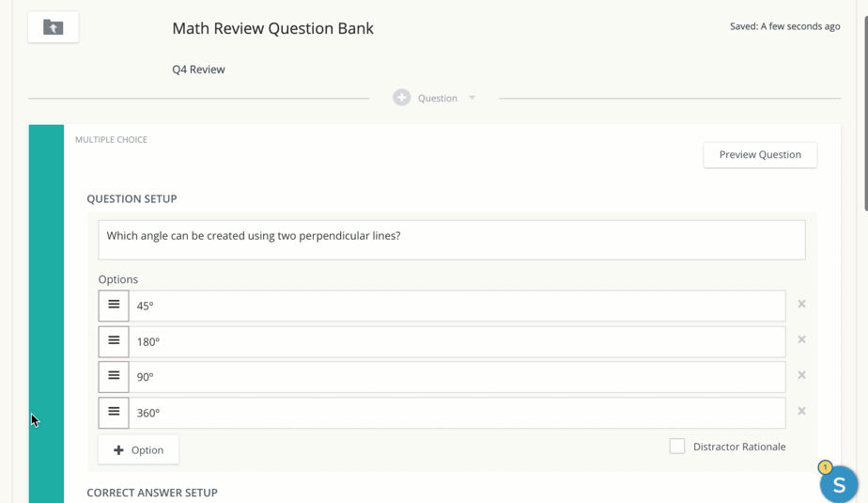Viewport: 868px width, 503px height.
Task: Click the drag handle for 360° option
Action: (114, 413)
